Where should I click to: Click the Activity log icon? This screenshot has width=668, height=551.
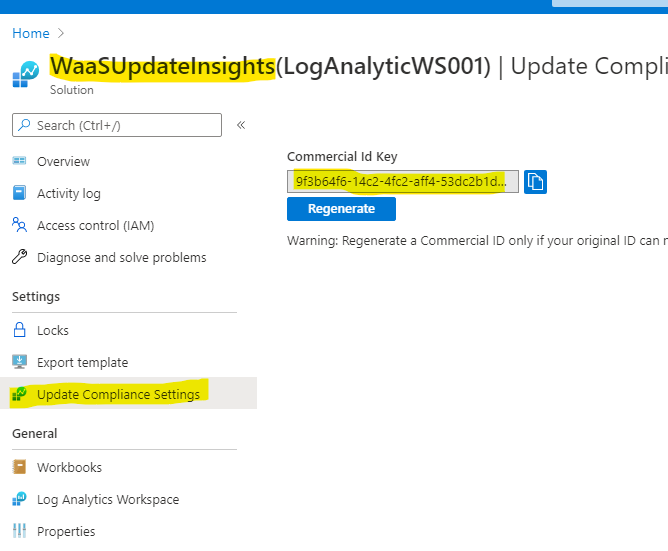tap(19, 193)
